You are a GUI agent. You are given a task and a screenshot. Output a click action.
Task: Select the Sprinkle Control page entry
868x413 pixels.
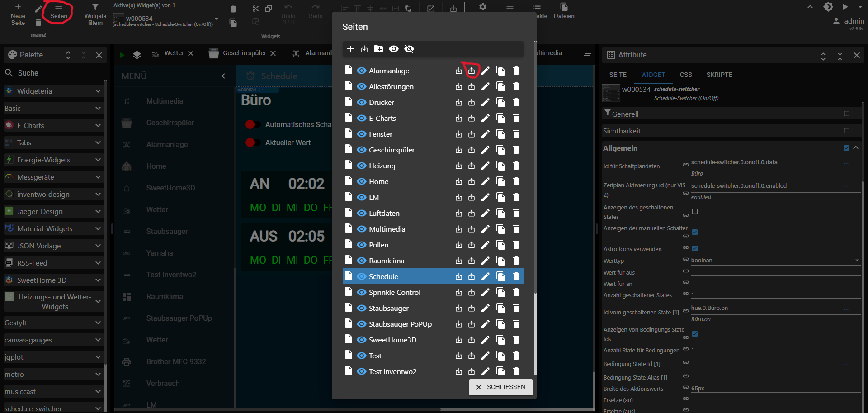[394, 292]
